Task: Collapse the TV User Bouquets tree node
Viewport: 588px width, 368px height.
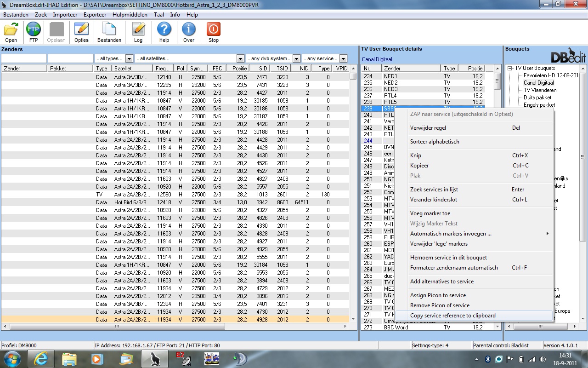Action: click(510, 68)
